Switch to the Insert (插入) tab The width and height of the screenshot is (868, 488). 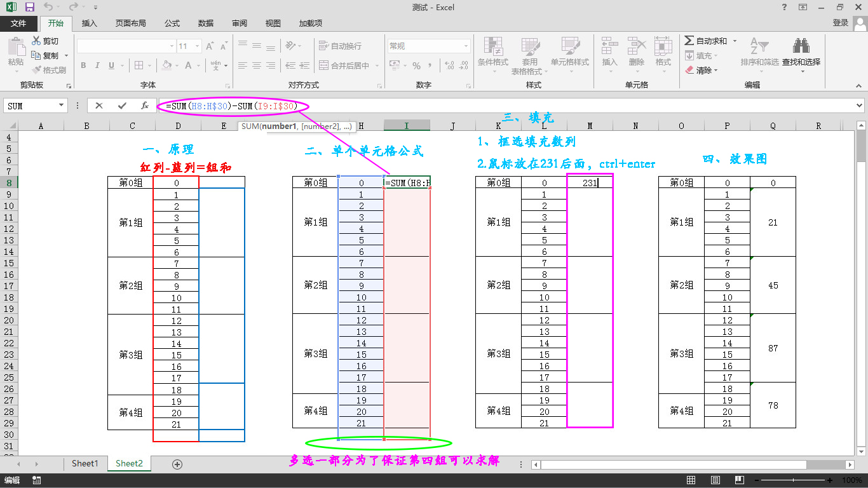coord(90,23)
